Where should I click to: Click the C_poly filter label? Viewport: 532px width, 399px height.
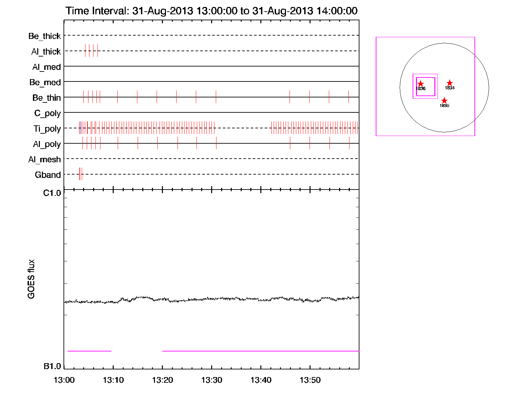47,113
